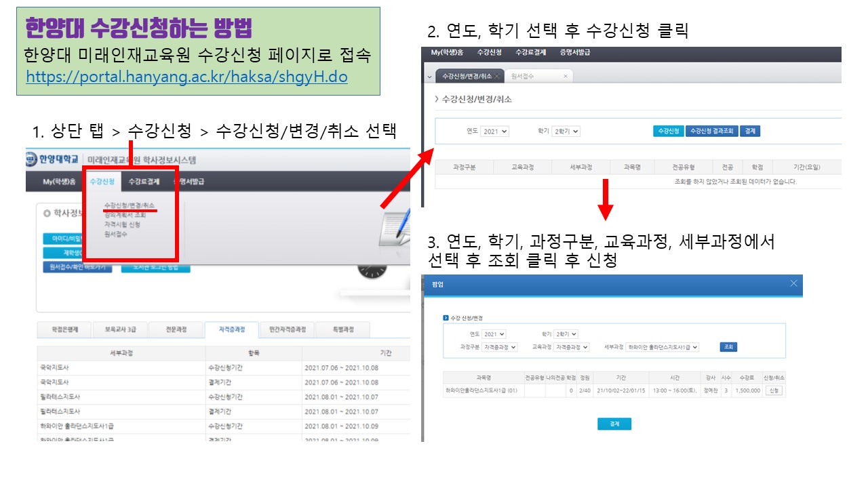Viewport: 868px width, 488px height.
Task: Click the 과정구분 column header in step 2
Action: point(464,167)
